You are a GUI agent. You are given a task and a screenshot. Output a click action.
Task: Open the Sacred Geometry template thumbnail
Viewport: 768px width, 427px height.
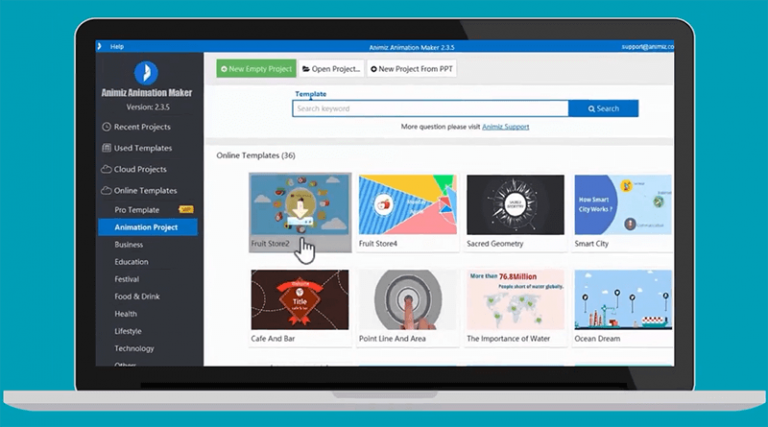pos(515,205)
